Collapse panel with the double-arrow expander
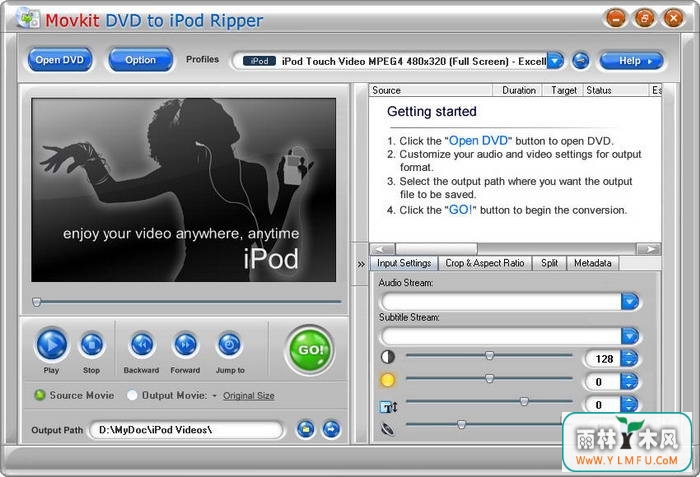The width and height of the screenshot is (700, 477). pos(361,264)
